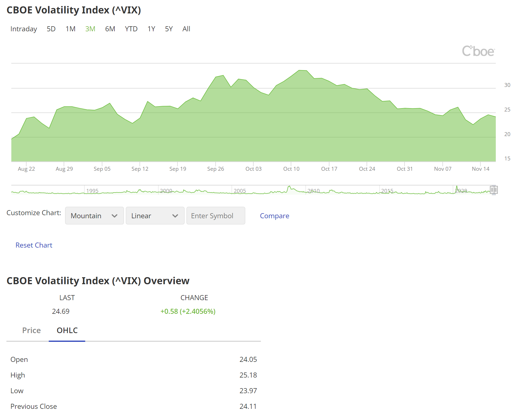This screenshot has height=420, width=519.
Task: Switch chart to 5Y range
Action: (x=169, y=29)
